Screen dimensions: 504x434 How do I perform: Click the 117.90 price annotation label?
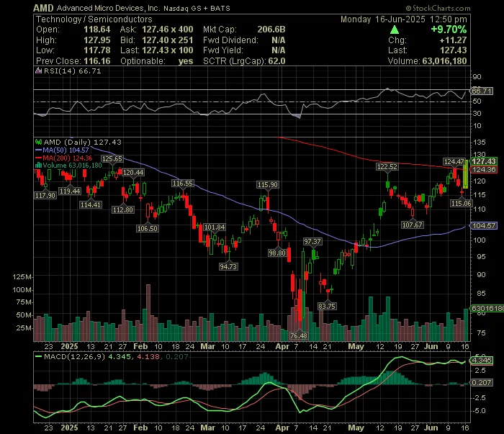(45, 195)
